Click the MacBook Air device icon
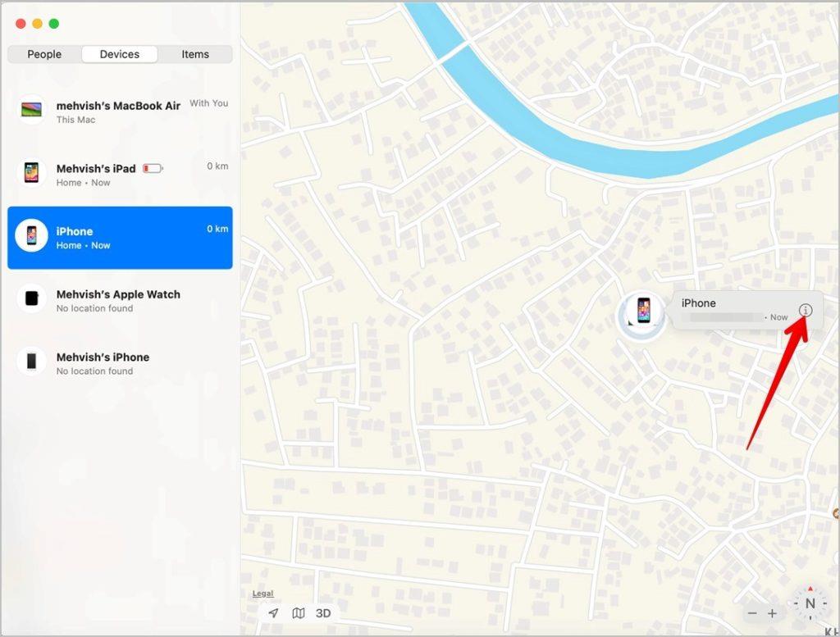 coord(32,110)
